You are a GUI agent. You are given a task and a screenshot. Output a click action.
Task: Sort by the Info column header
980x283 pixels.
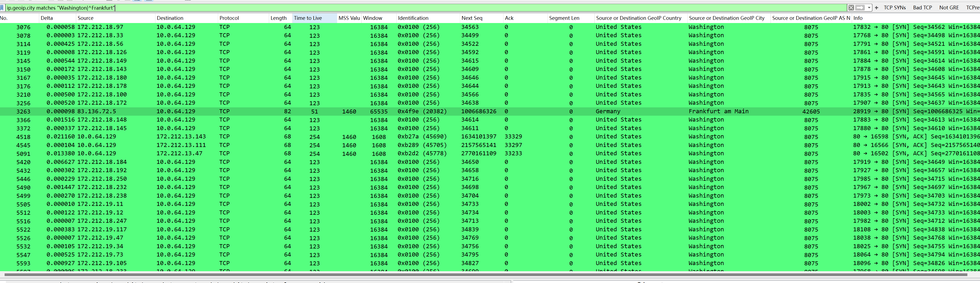(x=916, y=18)
